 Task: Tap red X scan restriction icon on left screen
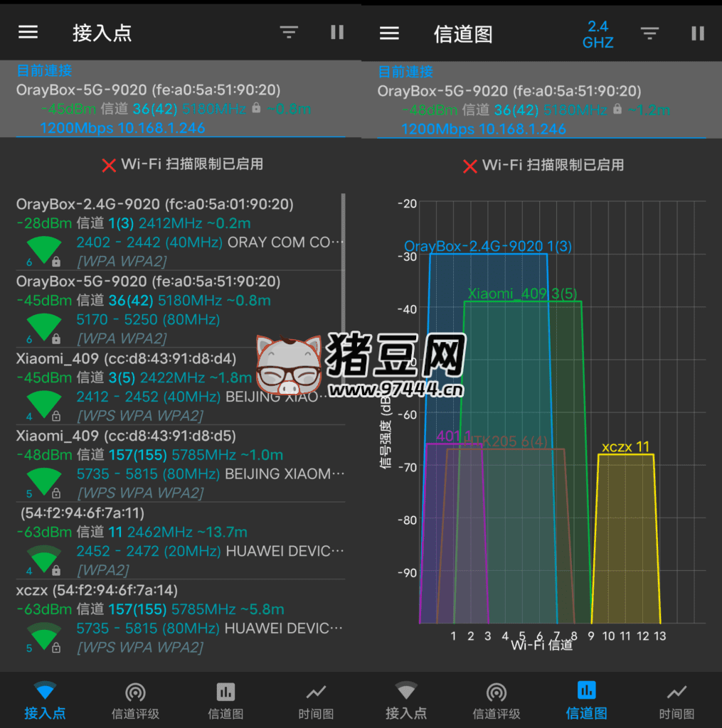[109, 165]
